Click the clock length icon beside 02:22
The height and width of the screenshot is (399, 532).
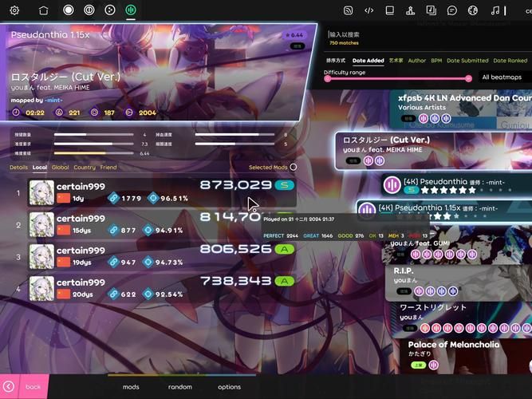tap(16, 112)
